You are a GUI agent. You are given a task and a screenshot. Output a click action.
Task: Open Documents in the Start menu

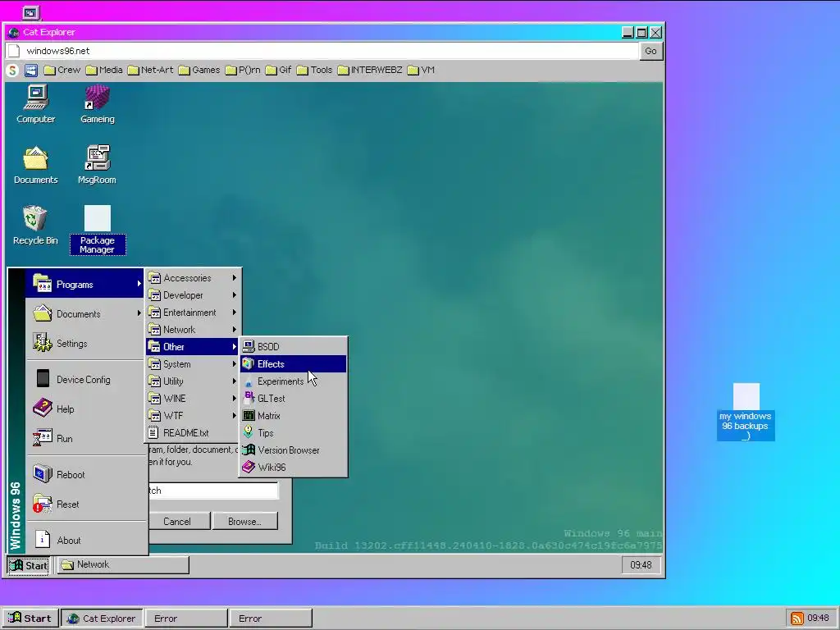(84, 313)
